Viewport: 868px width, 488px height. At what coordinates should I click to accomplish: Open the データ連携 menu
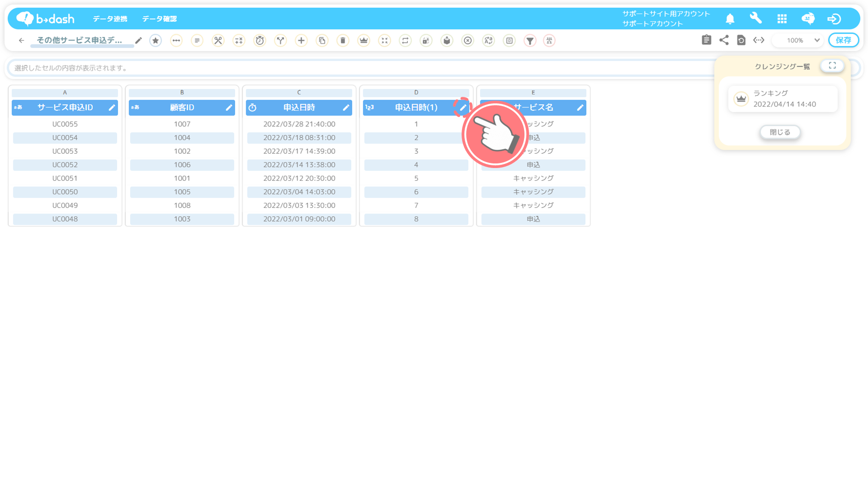[x=110, y=19]
